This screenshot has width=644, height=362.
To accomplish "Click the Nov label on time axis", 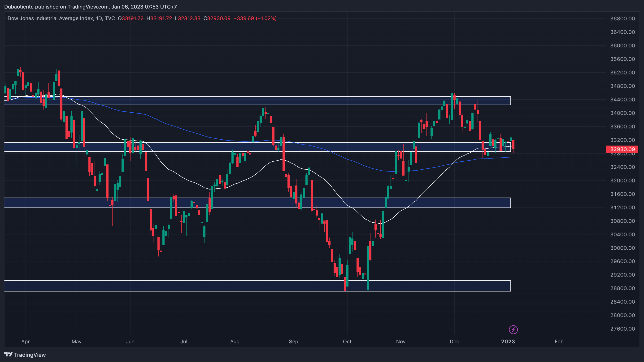I will (x=401, y=341).
